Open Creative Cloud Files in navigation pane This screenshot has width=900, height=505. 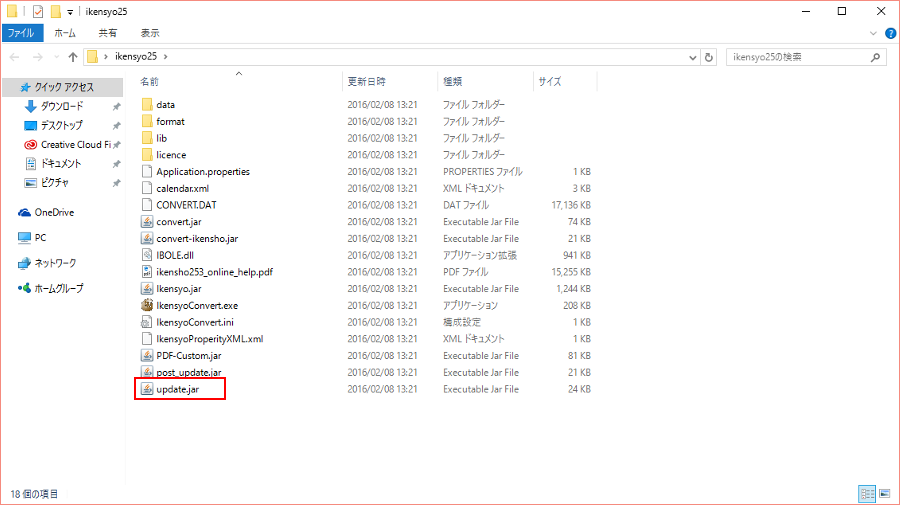pyautogui.click(x=75, y=145)
